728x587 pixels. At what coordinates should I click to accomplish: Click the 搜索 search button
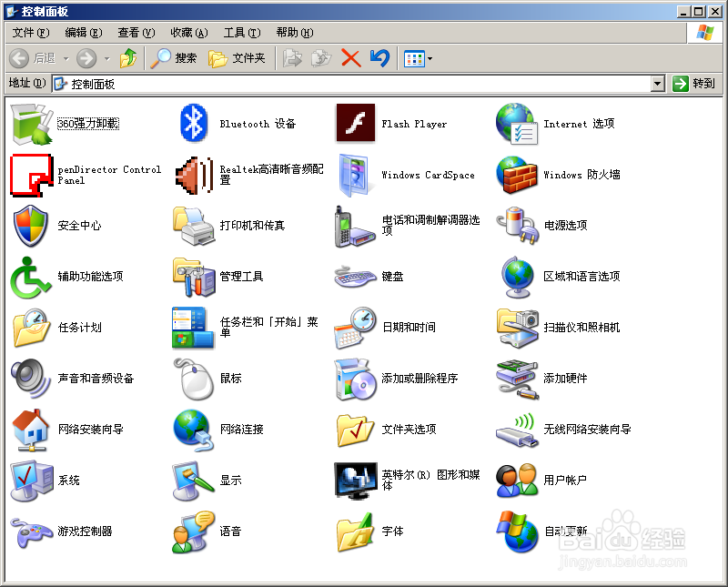click(x=174, y=58)
